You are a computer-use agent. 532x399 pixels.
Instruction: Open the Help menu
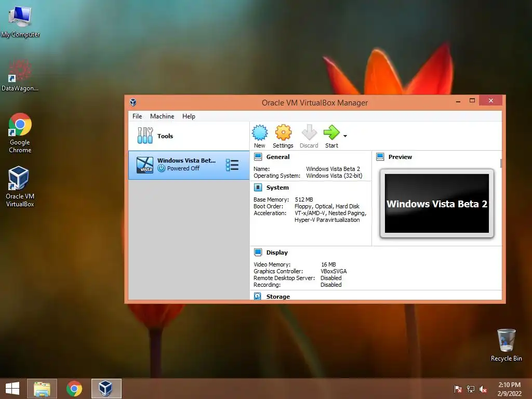point(189,116)
